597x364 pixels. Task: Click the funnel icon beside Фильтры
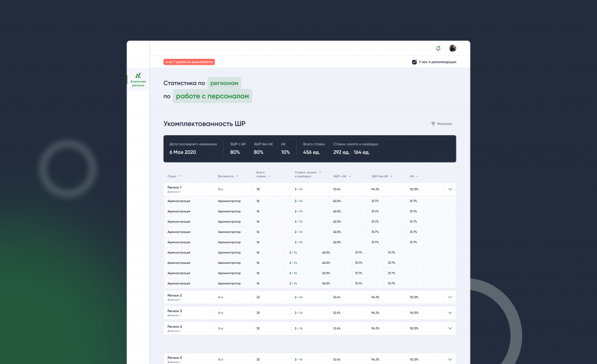pos(433,123)
